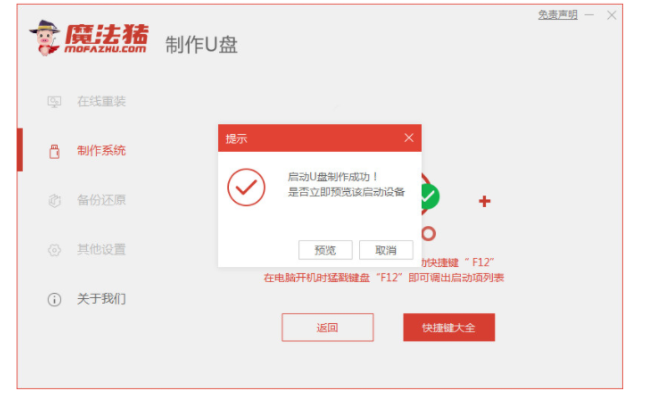Click 取消 to dismiss the prompt
654x409 pixels.
(386, 250)
